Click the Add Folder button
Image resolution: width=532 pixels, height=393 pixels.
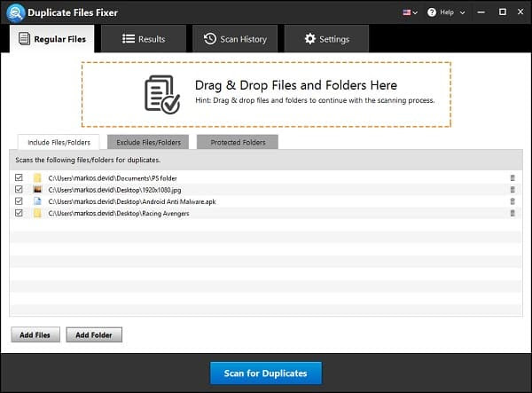tap(94, 335)
